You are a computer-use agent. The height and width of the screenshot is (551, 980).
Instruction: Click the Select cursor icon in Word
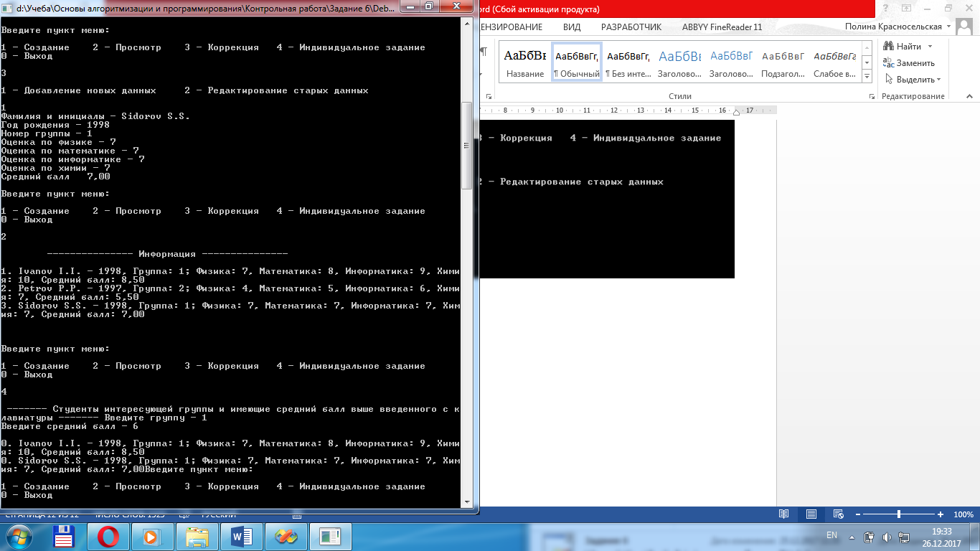point(889,80)
